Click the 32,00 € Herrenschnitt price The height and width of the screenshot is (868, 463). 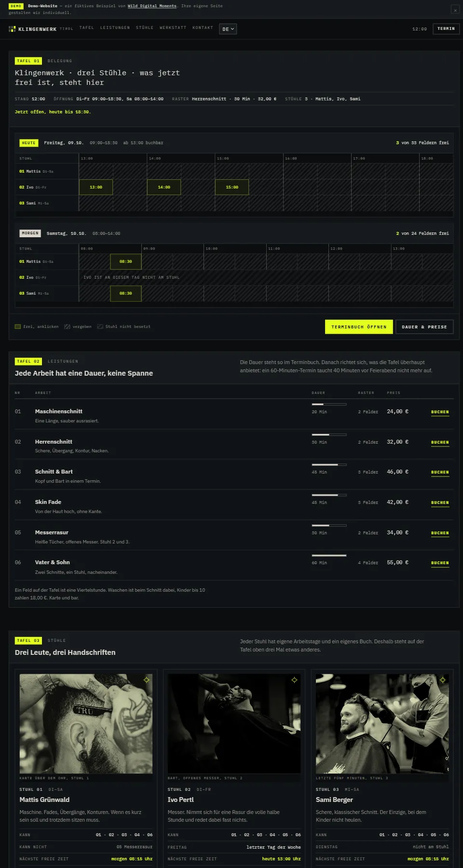click(x=397, y=442)
